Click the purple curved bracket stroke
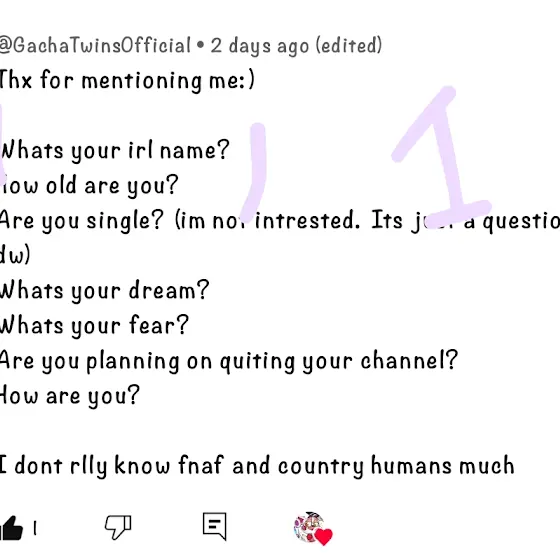The width and height of the screenshot is (560, 560). [x=254, y=170]
